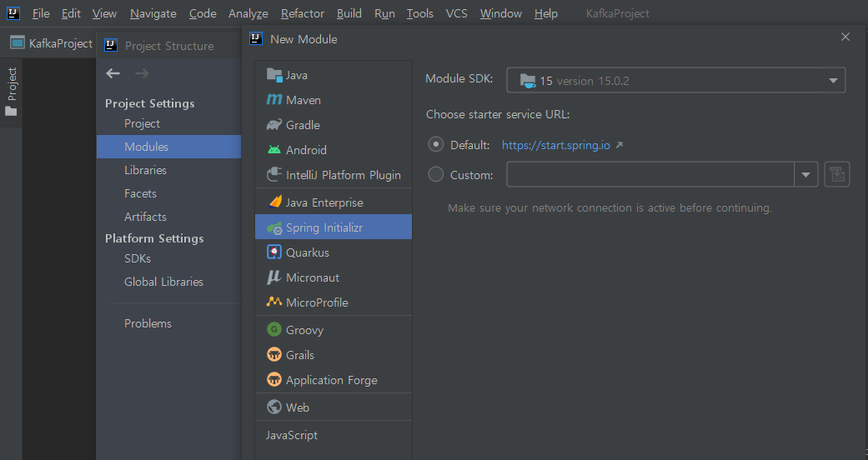Open the File menu
This screenshot has width=868, height=460.
click(x=41, y=13)
